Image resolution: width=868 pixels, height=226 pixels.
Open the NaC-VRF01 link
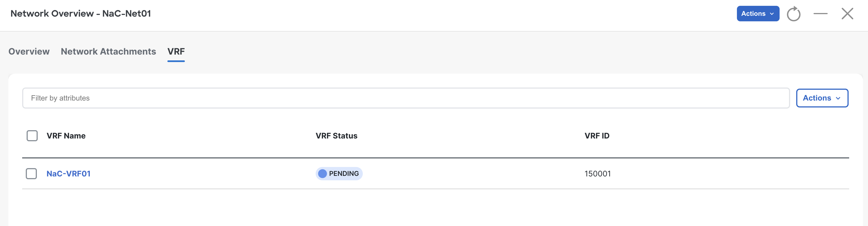click(x=68, y=173)
